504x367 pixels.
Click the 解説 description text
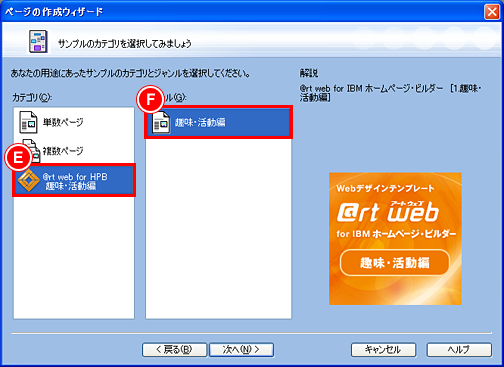pos(390,93)
